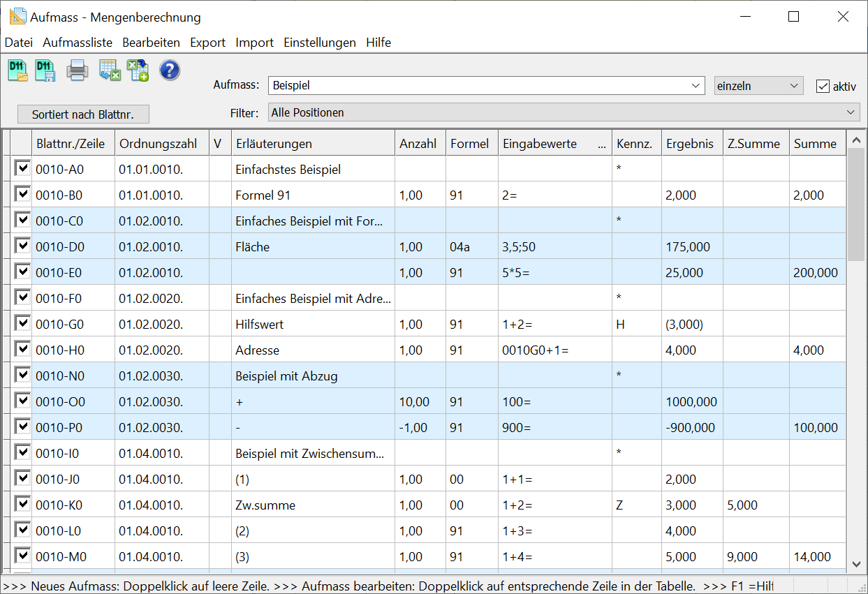
Task: Toggle the checkbox of row 0010-K0
Action: tap(22, 504)
